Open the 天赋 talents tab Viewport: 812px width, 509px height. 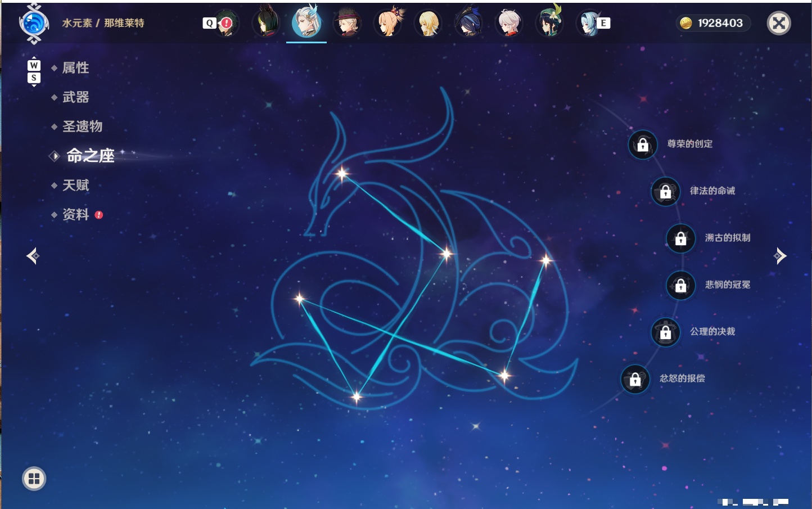pyautogui.click(x=75, y=185)
